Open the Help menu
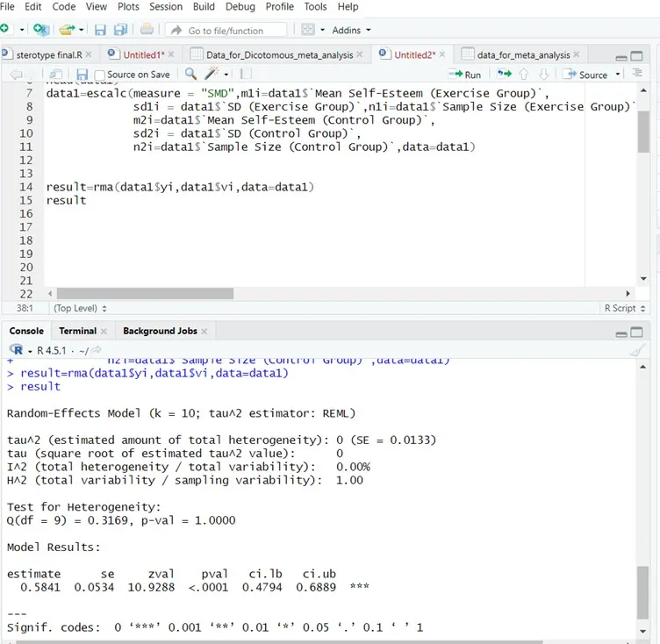Image resolution: width=660 pixels, height=644 pixels. (348, 7)
